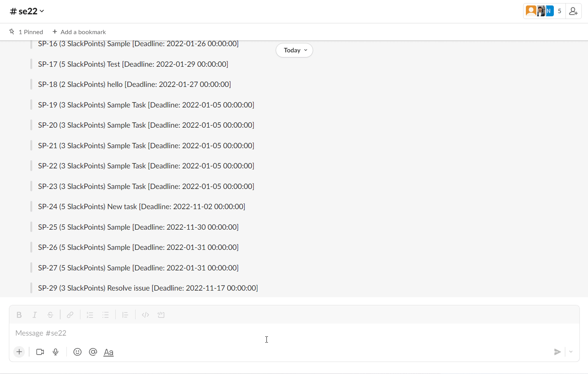Apply strikethrough formatting

(50, 315)
